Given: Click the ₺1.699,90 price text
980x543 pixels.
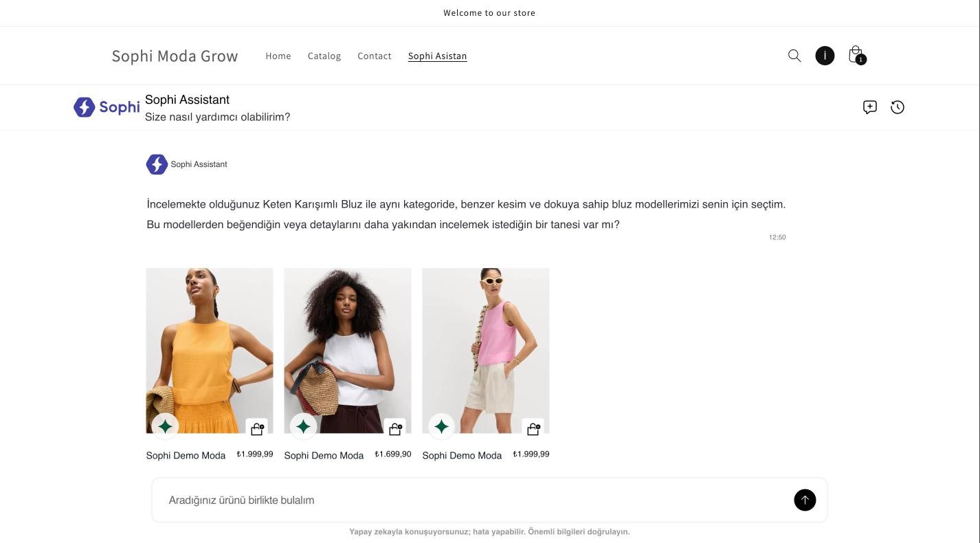Looking at the screenshot, I should pyautogui.click(x=393, y=454).
